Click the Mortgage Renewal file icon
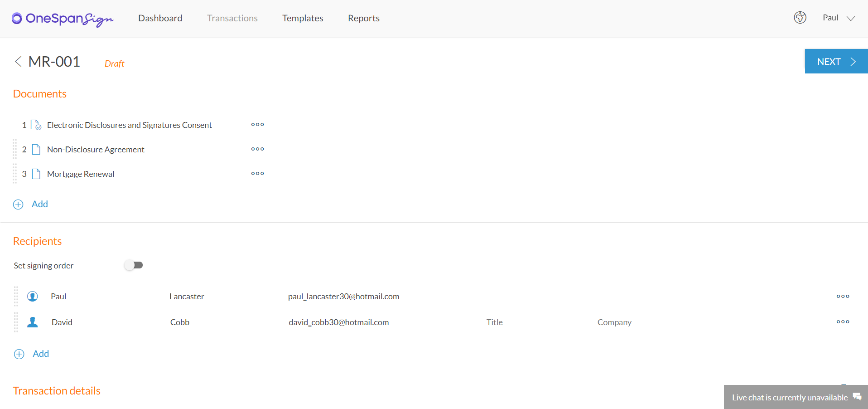868x409 pixels. (x=36, y=174)
